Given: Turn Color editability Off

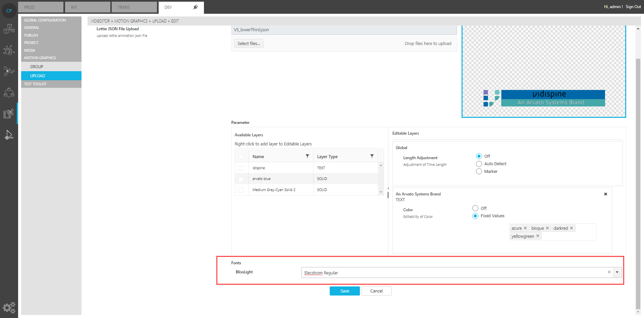Looking at the screenshot, I should coord(475,208).
